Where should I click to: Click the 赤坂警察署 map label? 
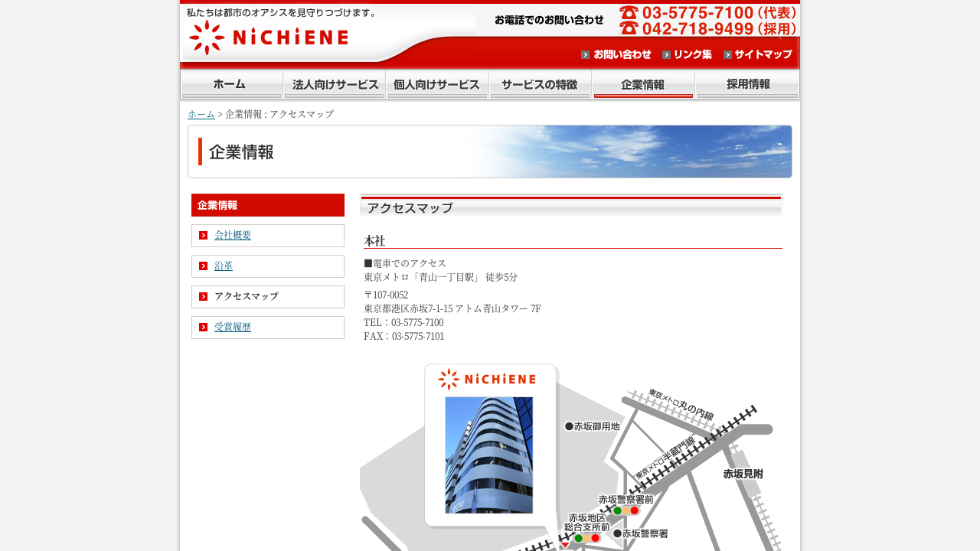click(641, 533)
